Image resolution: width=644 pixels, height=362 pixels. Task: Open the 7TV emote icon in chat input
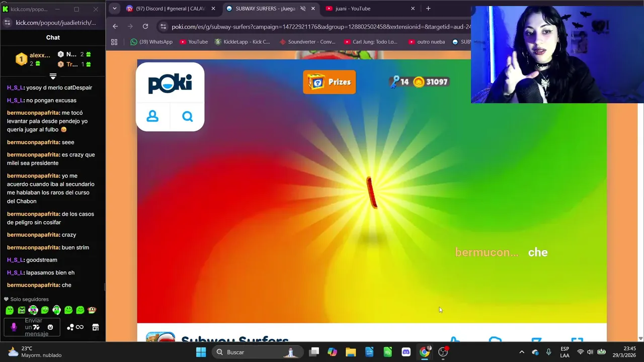pos(37,327)
